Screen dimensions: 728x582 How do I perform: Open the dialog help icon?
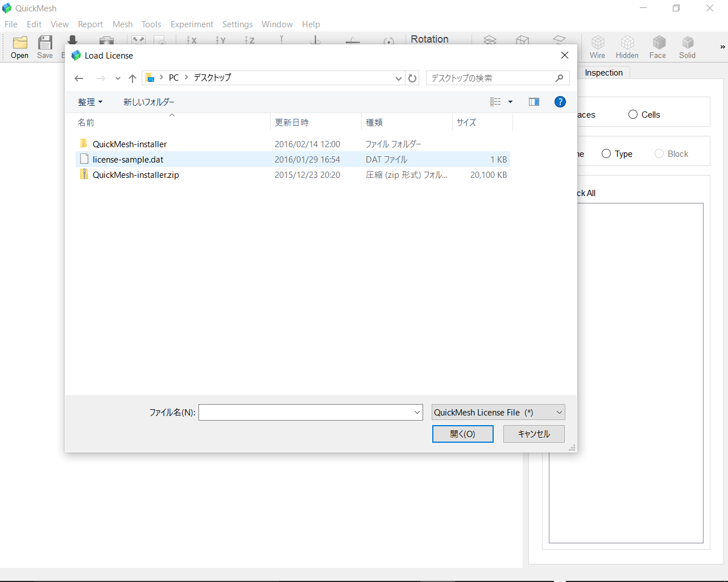[560, 102]
